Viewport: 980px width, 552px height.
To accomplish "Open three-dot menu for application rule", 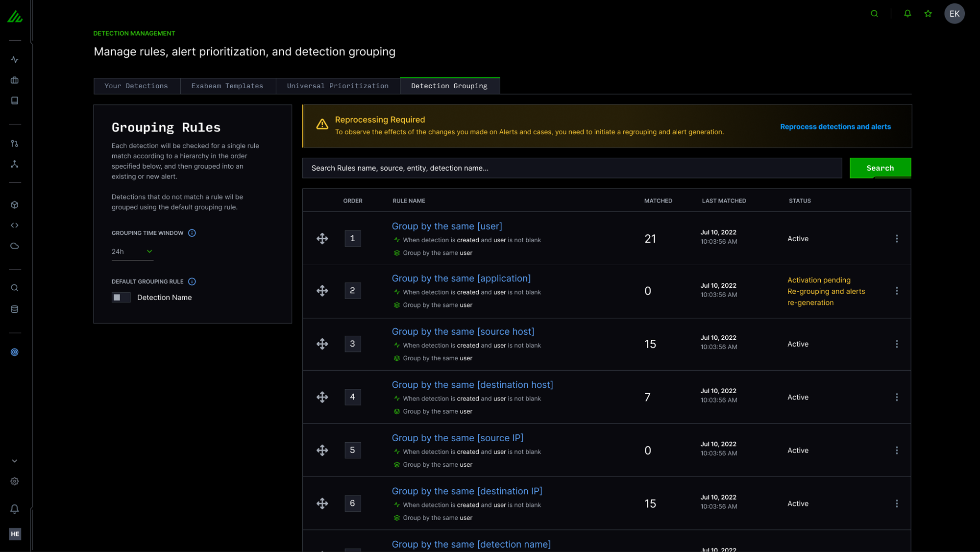I will (x=897, y=291).
